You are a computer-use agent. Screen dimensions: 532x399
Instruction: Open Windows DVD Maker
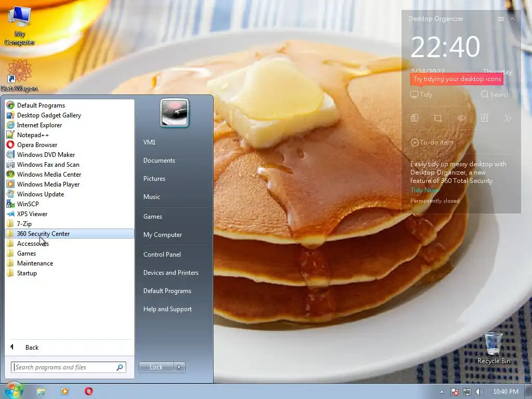(x=70, y=154)
